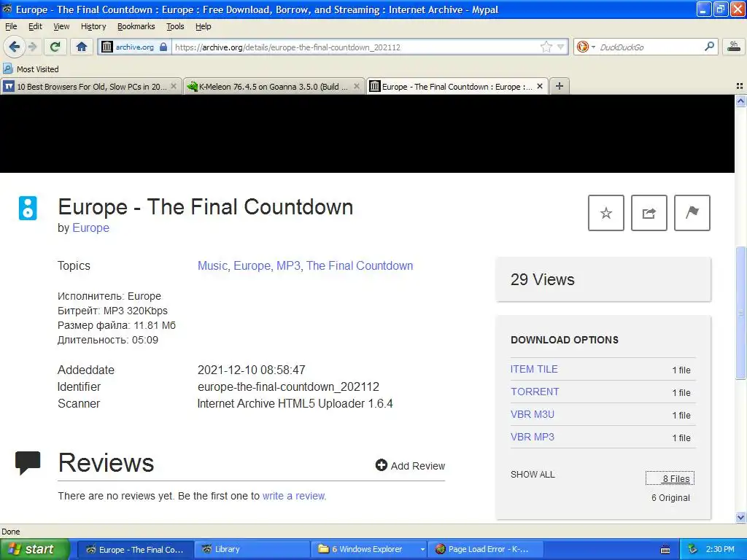Screen dimensions: 747x560
Task: Click the Europe - The Final Co... taskbar button
Action: (136, 549)
